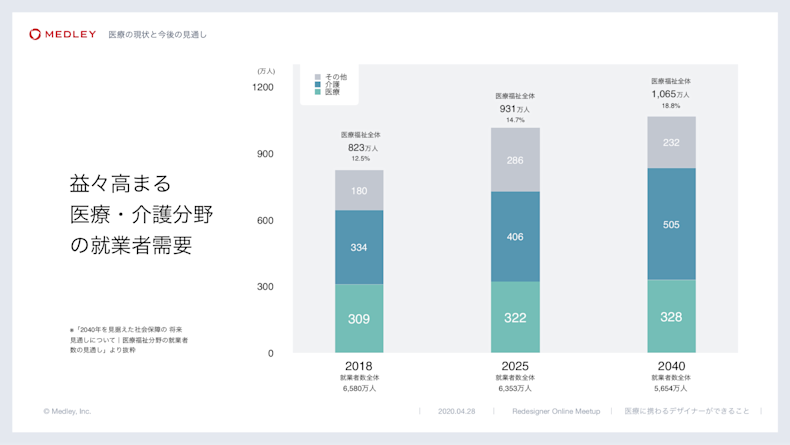
Task: Click the 2040 year axis label
Action: pos(671,366)
